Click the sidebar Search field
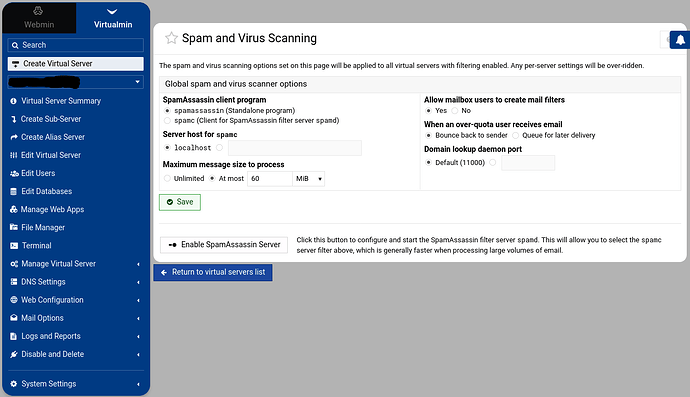The width and height of the screenshot is (690, 397). [76, 45]
